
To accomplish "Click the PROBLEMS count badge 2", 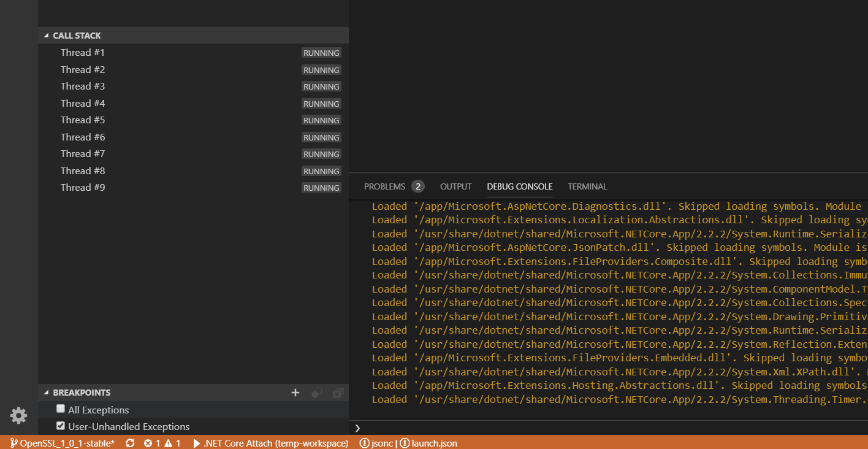I will tap(418, 186).
